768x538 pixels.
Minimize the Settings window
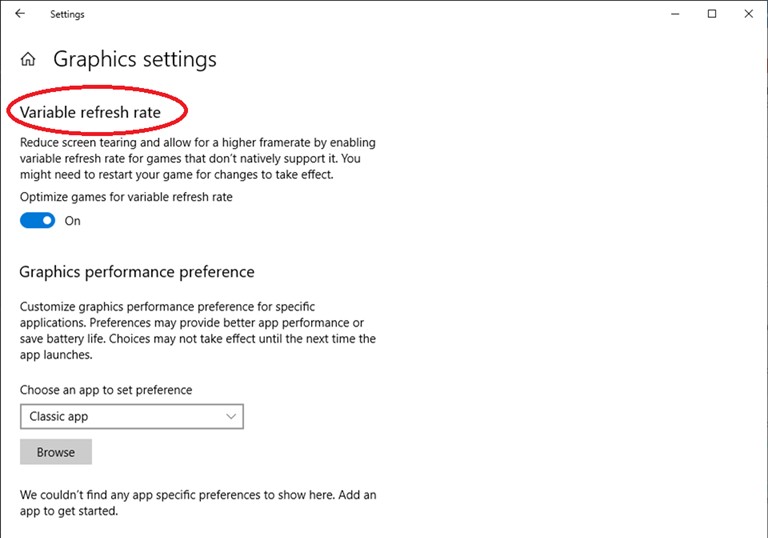coord(675,14)
